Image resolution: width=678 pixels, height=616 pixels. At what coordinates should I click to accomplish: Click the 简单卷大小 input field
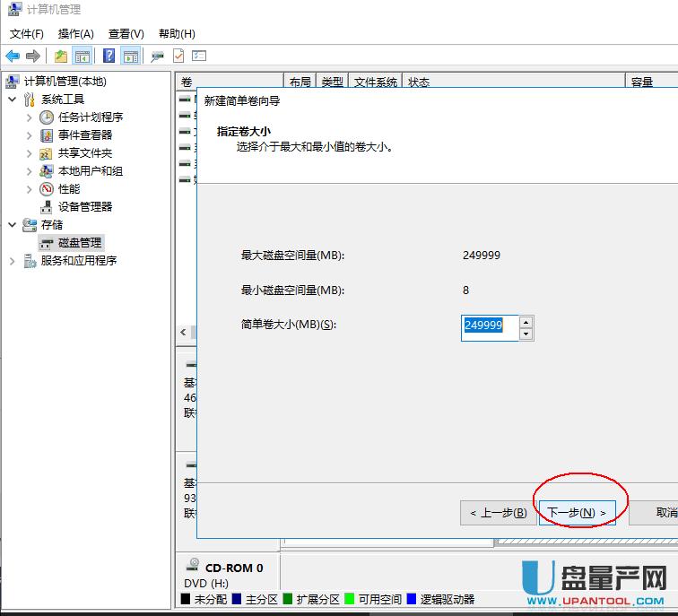click(x=489, y=327)
